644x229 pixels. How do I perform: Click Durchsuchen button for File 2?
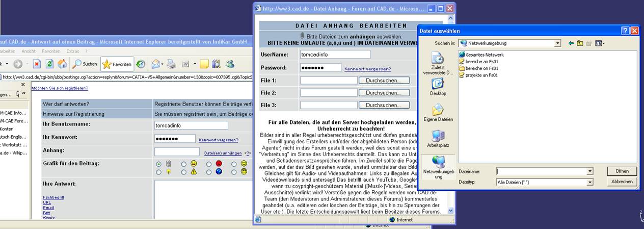pos(384,93)
